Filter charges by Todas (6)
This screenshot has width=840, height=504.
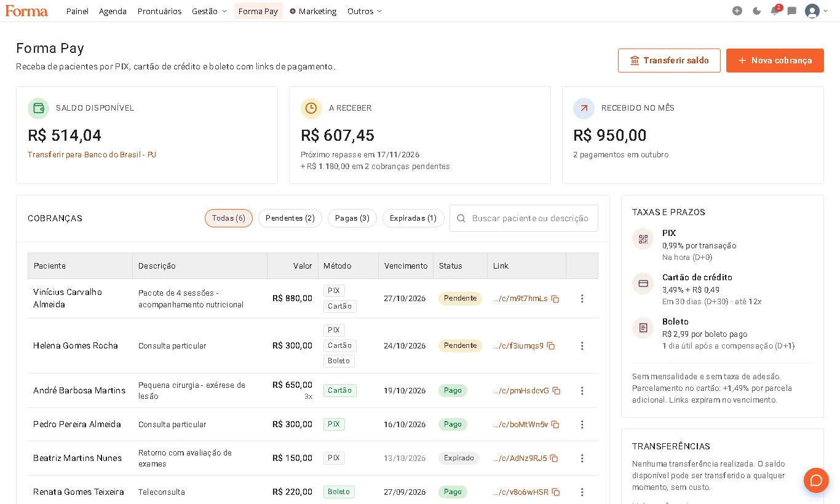point(229,218)
